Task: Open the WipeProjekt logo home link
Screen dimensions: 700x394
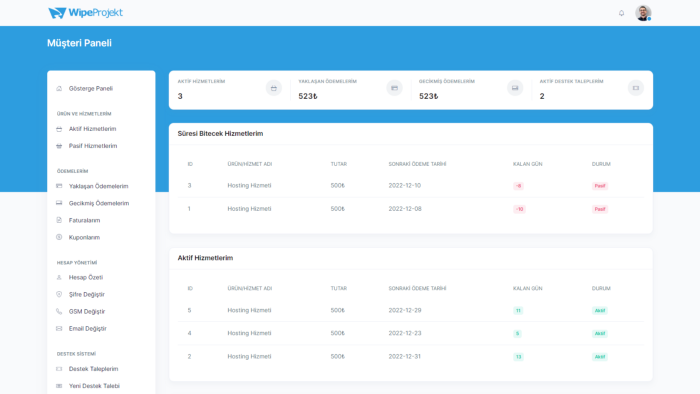Action: 85,13
